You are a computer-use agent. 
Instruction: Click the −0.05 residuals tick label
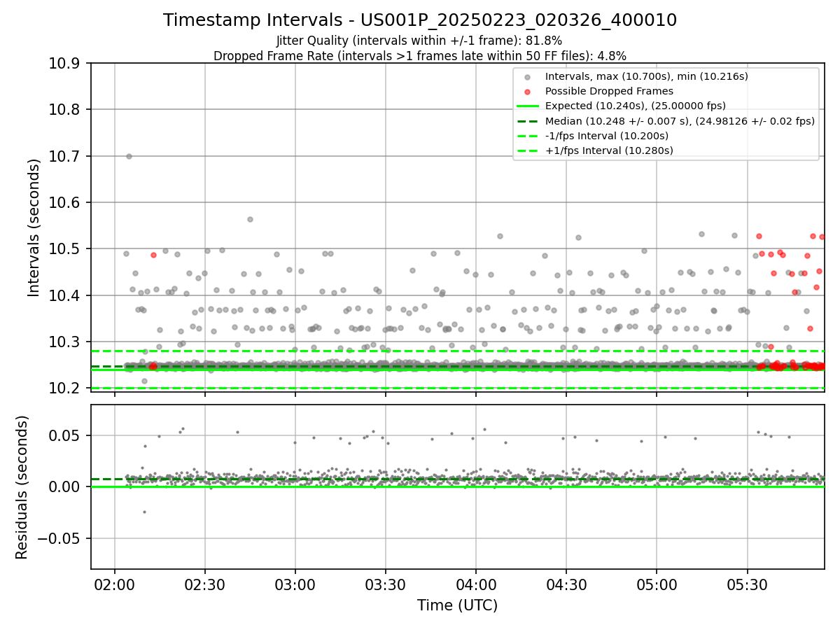pos(60,538)
